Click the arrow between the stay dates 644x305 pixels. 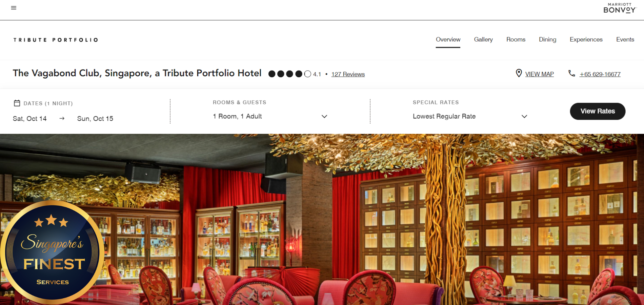click(62, 118)
